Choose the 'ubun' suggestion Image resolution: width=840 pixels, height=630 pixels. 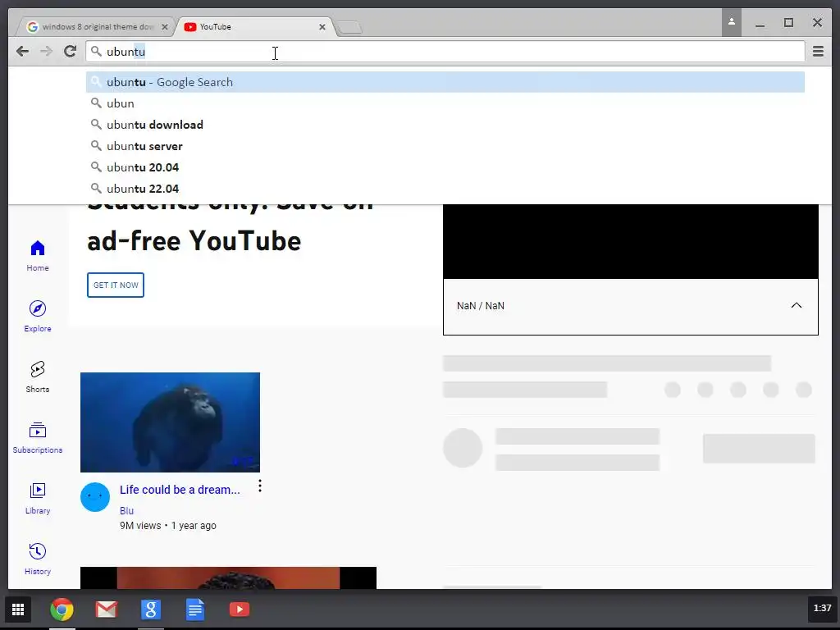pyautogui.click(x=445, y=103)
